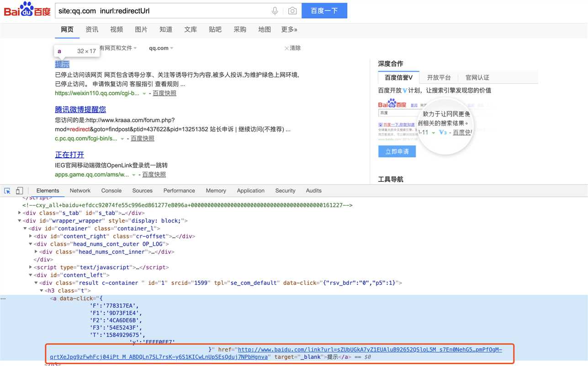
Task: Click the 立即申请 button
Action: pyautogui.click(x=397, y=151)
